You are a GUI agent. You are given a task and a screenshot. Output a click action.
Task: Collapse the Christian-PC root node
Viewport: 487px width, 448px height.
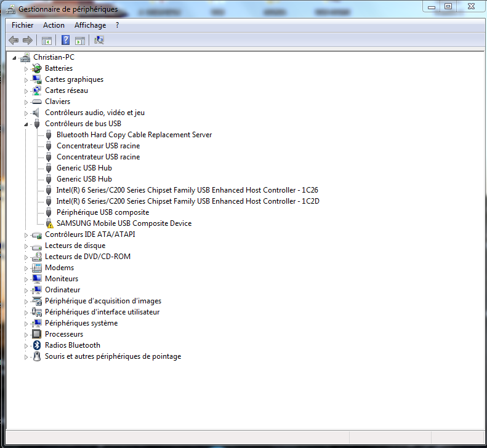tap(15, 57)
